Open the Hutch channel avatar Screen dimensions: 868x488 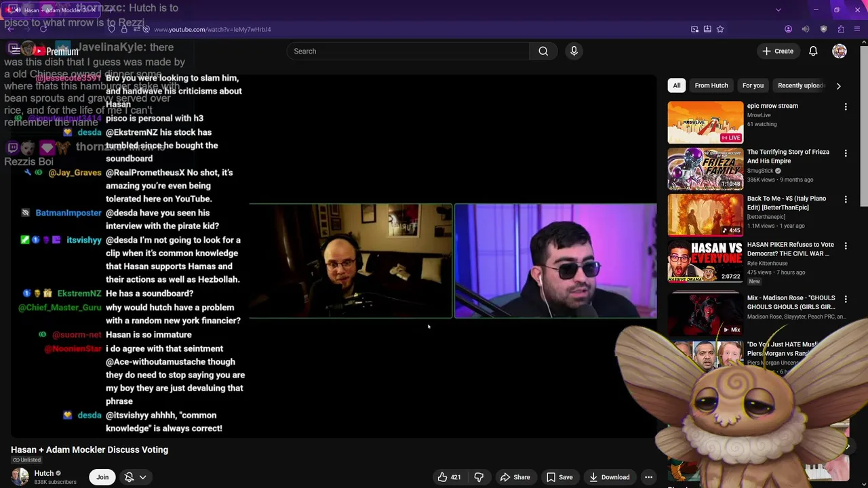[20, 477]
